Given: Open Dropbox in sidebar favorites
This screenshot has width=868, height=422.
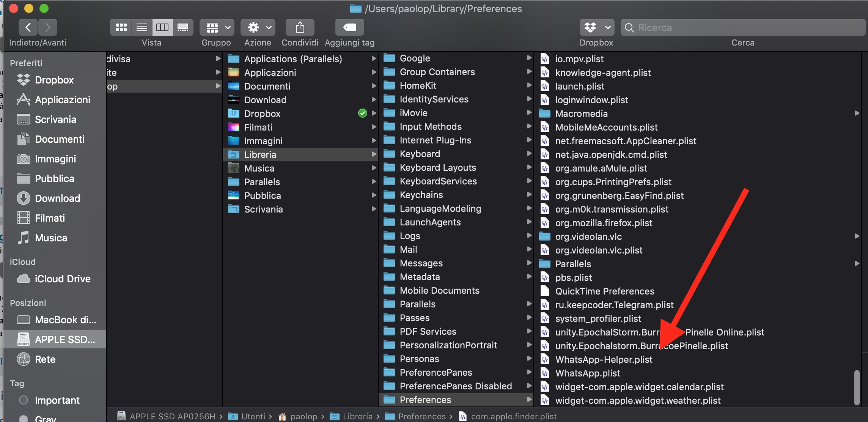Looking at the screenshot, I should (54, 80).
